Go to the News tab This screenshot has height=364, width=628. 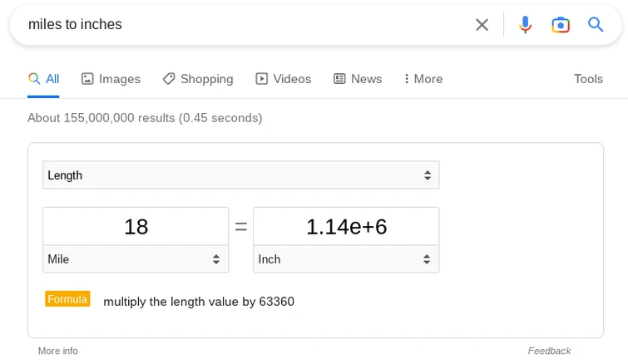tap(358, 79)
